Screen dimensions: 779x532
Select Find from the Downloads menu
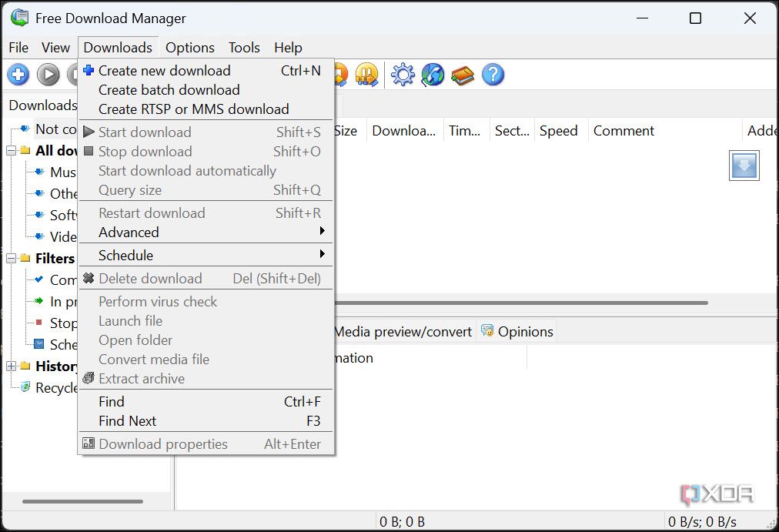tap(206, 401)
